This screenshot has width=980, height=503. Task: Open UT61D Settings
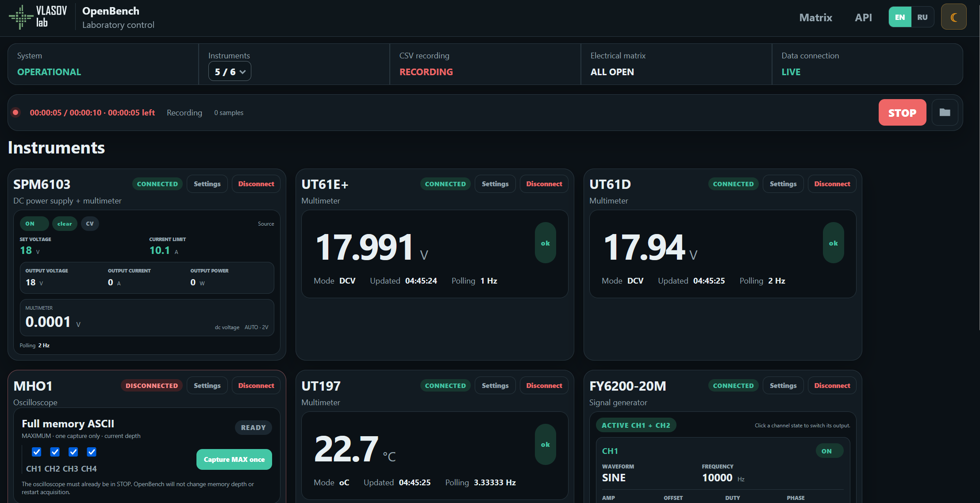point(783,184)
